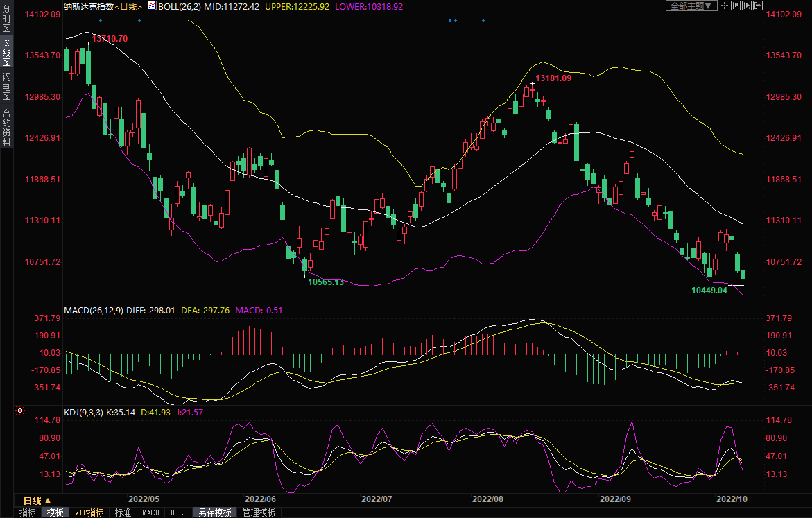Click the 管理模板 button
812x518 pixels.
pyautogui.click(x=259, y=513)
